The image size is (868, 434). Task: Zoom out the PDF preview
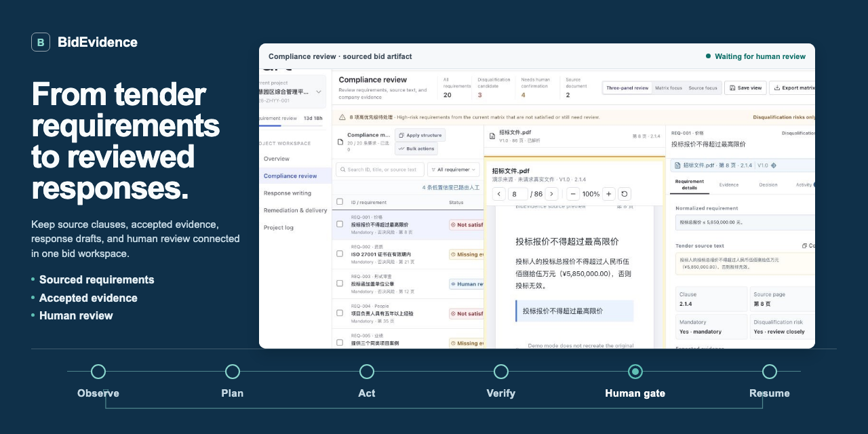coord(572,194)
